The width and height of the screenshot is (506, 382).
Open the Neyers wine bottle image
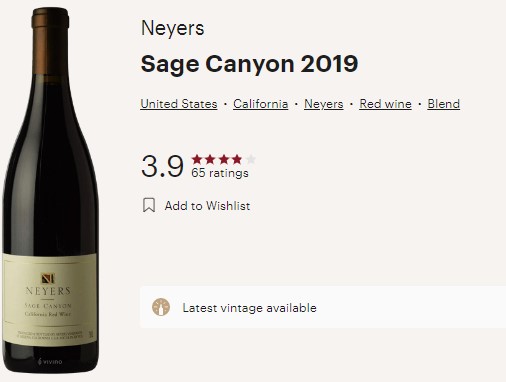click(x=50, y=190)
